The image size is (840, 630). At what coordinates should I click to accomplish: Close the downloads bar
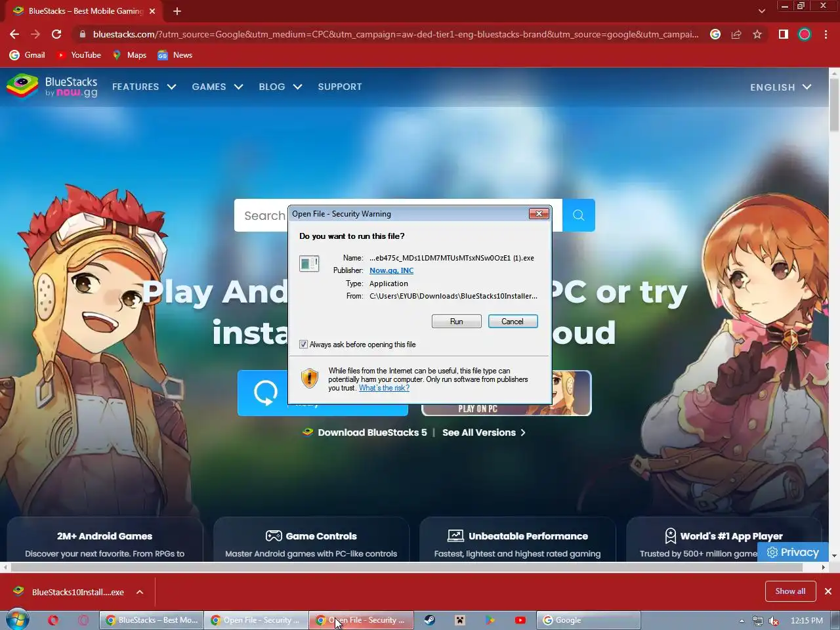828,591
